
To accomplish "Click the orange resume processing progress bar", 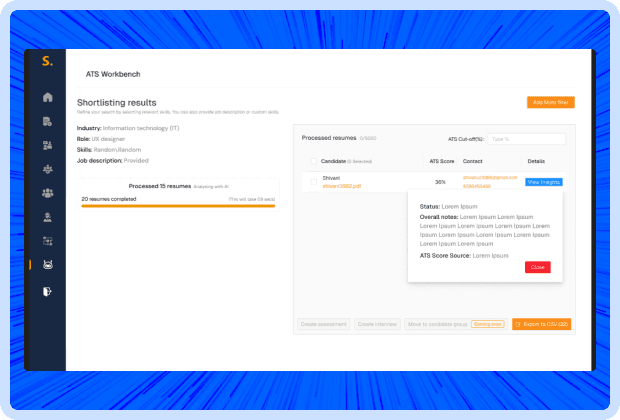I will [178, 206].
